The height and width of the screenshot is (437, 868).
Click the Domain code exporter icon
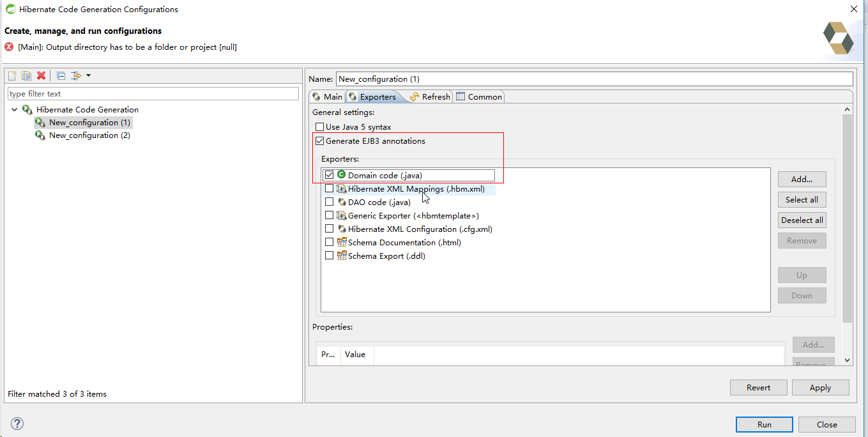[x=340, y=174]
